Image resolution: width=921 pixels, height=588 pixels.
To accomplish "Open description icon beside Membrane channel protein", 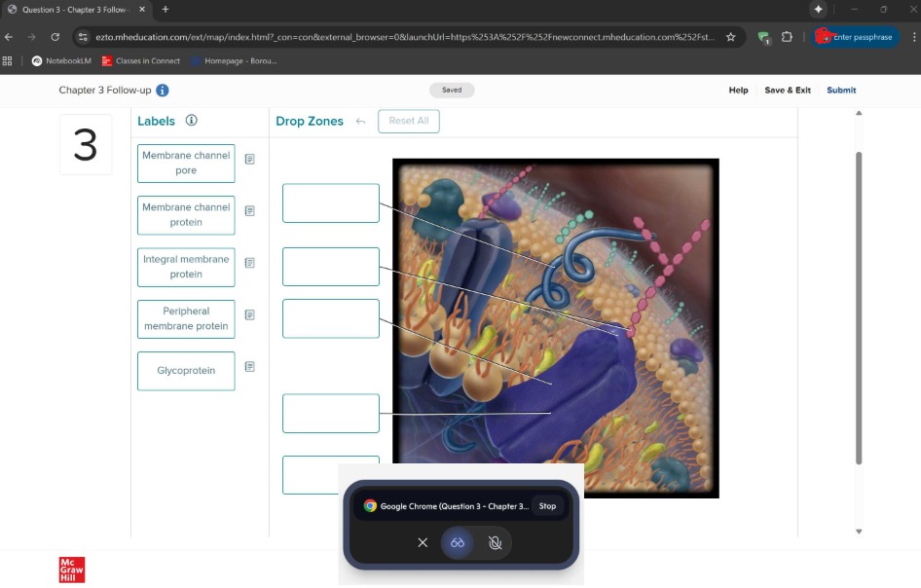I will click(249, 211).
